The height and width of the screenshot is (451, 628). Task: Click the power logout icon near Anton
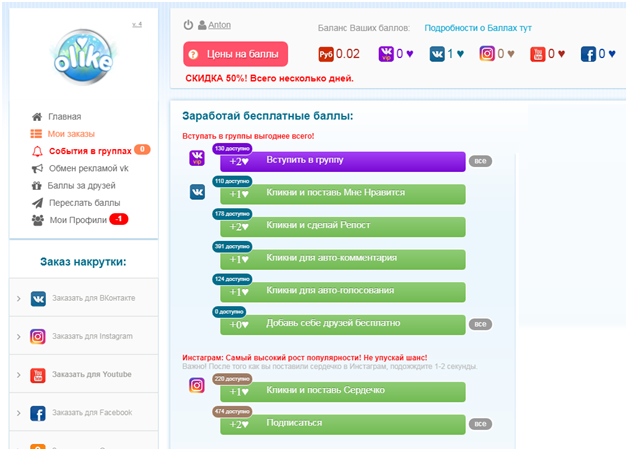click(188, 25)
